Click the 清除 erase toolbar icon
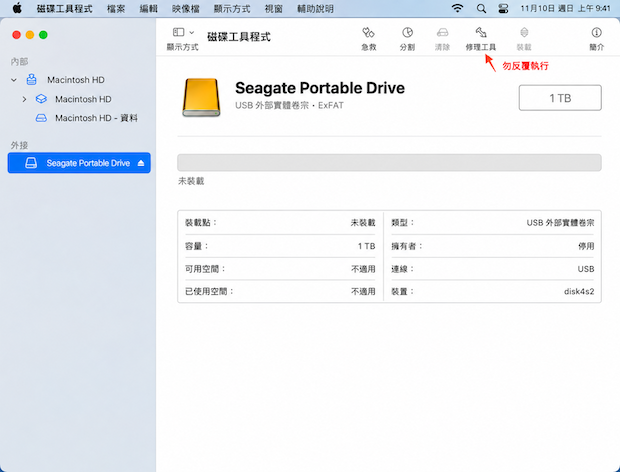The height and width of the screenshot is (472, 620). [442, 33]
